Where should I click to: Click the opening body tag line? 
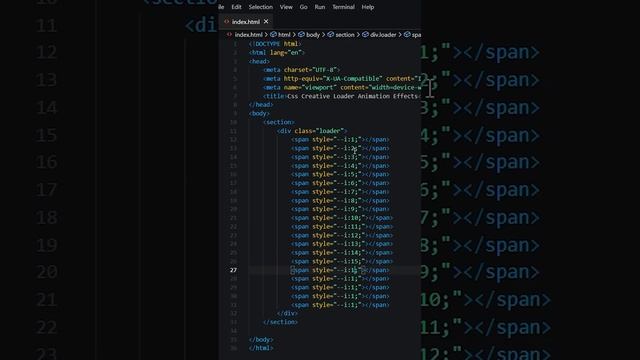click(259, 113)
